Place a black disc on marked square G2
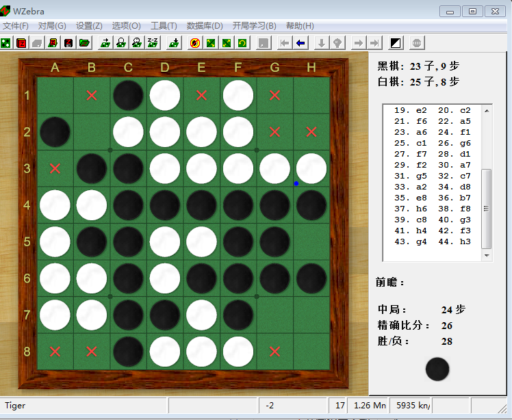This screenshot has width=512, height=420. tap(274, 132)
